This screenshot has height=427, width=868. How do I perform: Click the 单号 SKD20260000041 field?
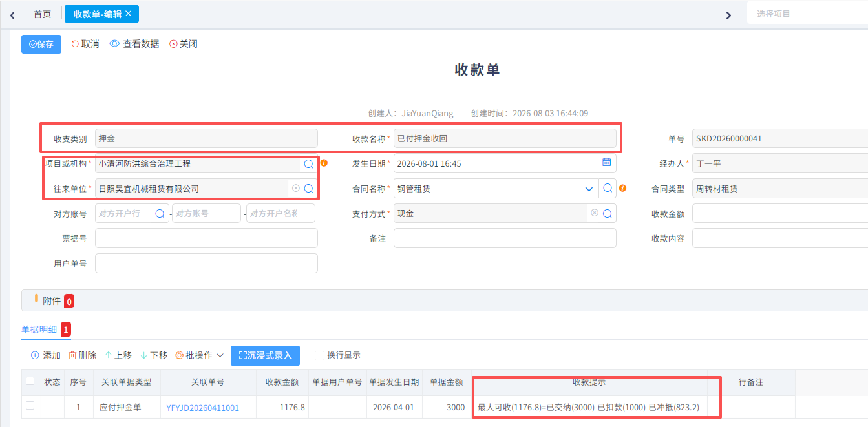coord(779,139)
